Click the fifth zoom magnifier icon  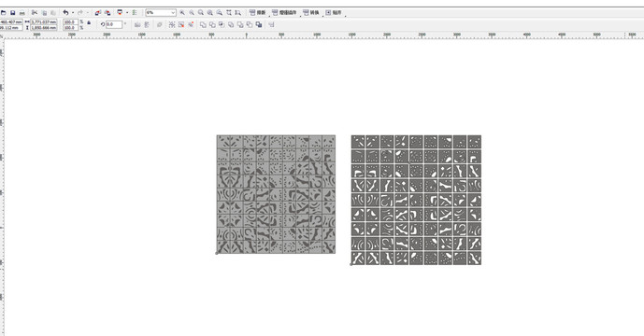point(220,13)
